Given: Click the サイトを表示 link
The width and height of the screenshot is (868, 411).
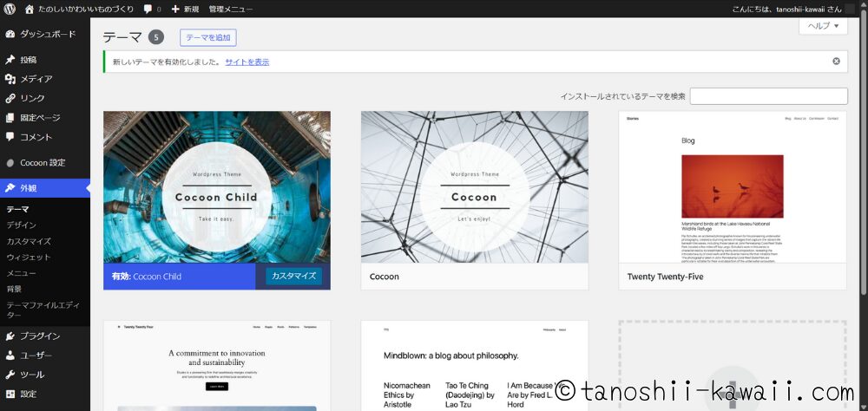Looking at the screenshot, I should [247, 62].
